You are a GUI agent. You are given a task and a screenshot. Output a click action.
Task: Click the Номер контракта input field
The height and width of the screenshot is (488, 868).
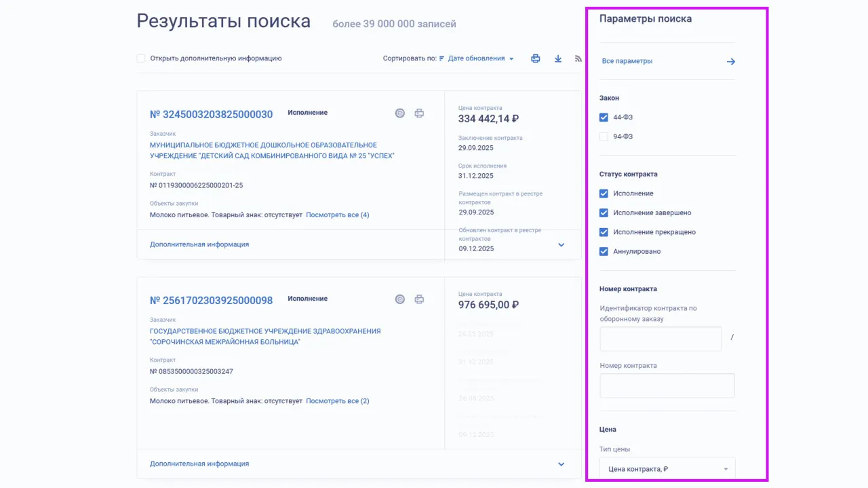click(x=667, y=386)
